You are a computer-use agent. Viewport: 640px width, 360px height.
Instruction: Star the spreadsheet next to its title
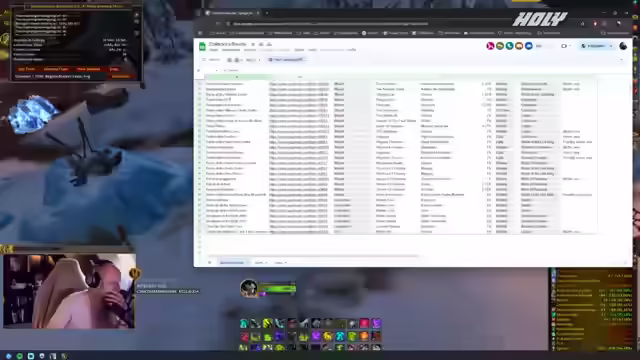click(253, 44)
